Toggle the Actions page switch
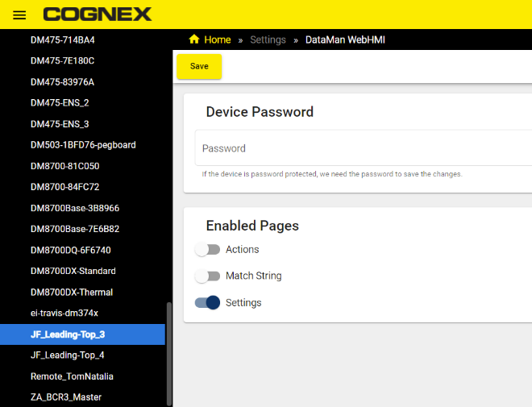 point(208,250)
